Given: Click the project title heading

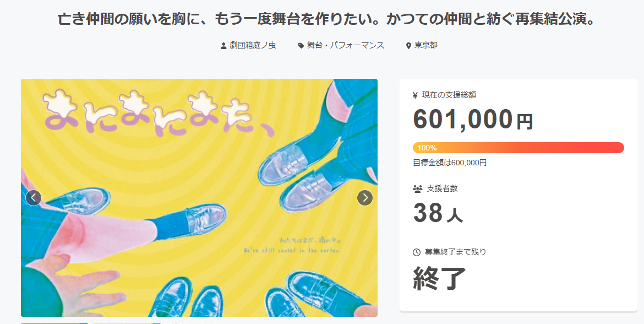Looking at the screenshot, I should 327,19.
